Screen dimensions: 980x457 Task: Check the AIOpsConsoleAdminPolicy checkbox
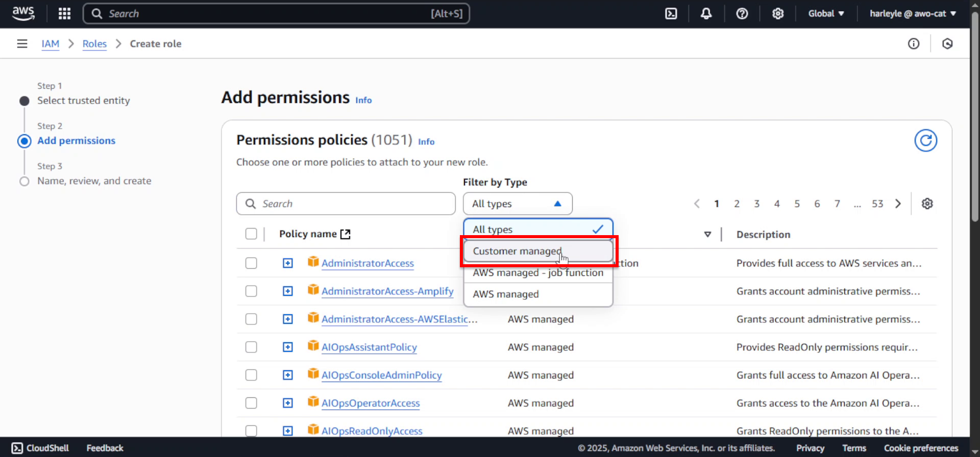point(251,375)
